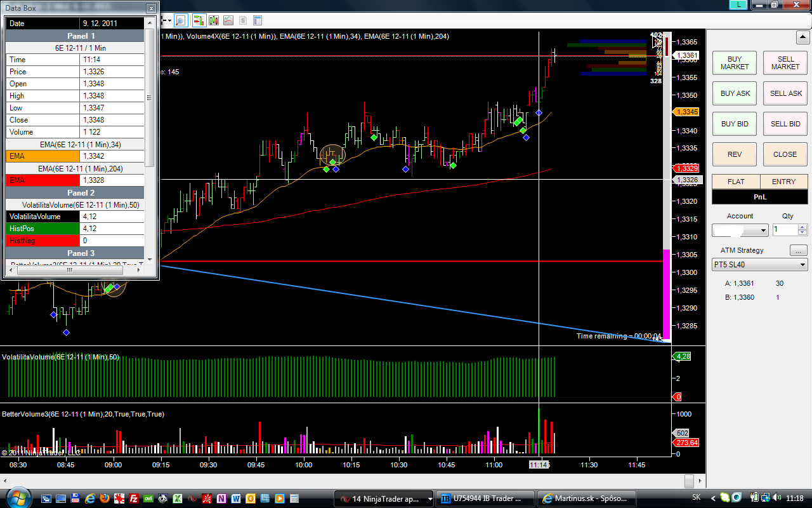Image resolution: width=812 pixels, height=508 pixels.
Task: Click the save floppy icon in quick launch
Action: [x=75, y=498]
